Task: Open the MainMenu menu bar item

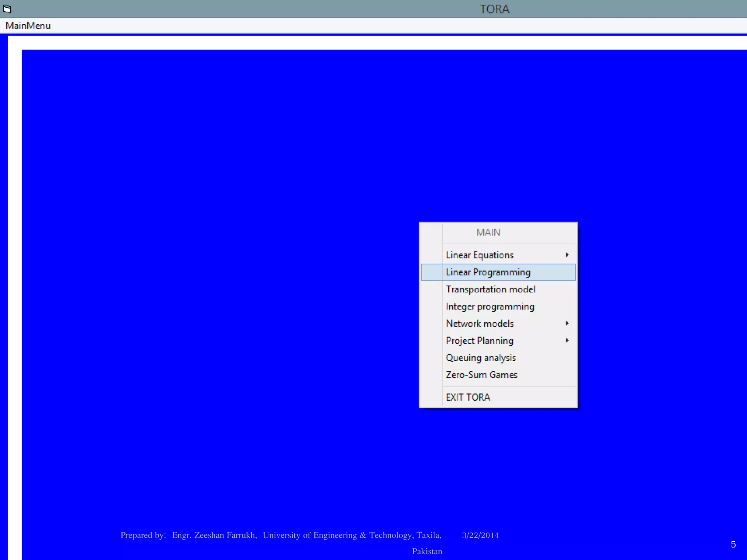Action: point(28,26)
